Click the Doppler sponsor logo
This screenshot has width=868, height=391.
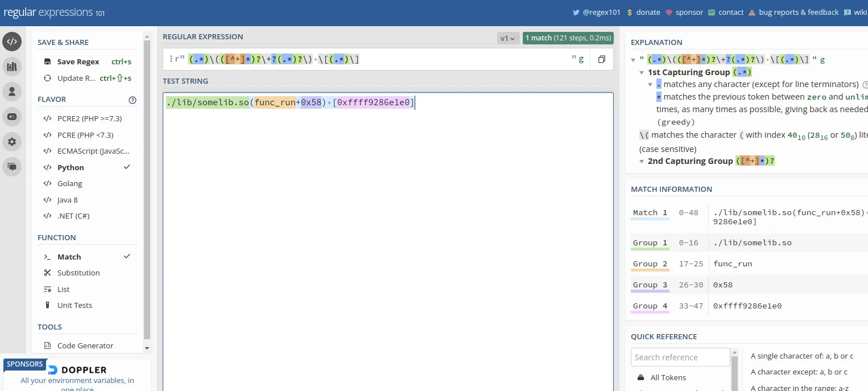point(77,370)
